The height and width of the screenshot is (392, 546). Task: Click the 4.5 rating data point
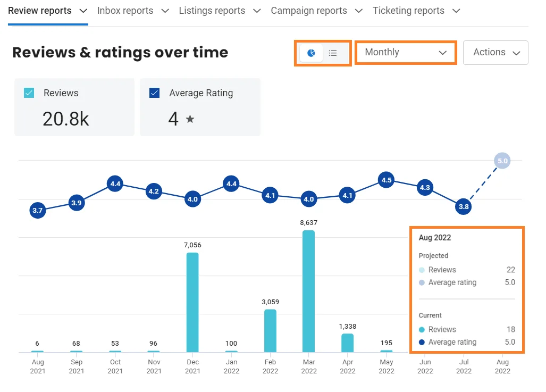(387, 180)
